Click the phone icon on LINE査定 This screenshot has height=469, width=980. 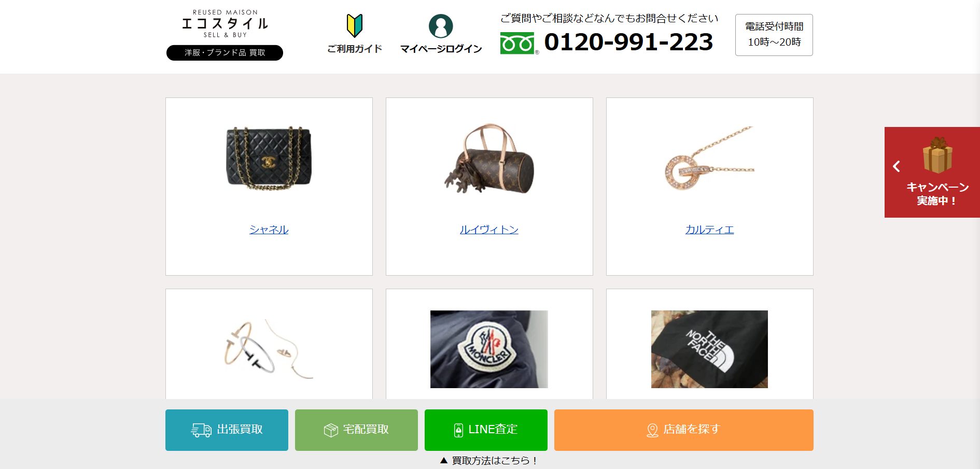click(x=458, y=430)
